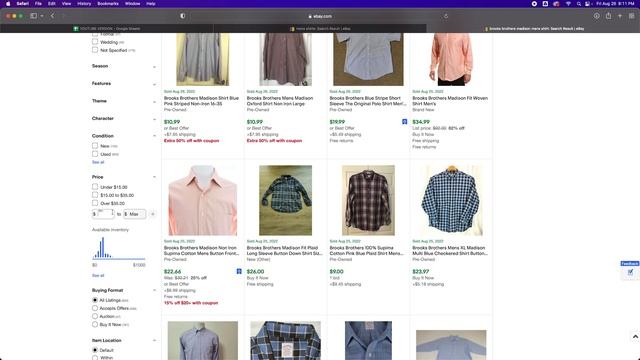Open the Safari menu
This screenshot has width=640, height=360.
tap(22, 4)
